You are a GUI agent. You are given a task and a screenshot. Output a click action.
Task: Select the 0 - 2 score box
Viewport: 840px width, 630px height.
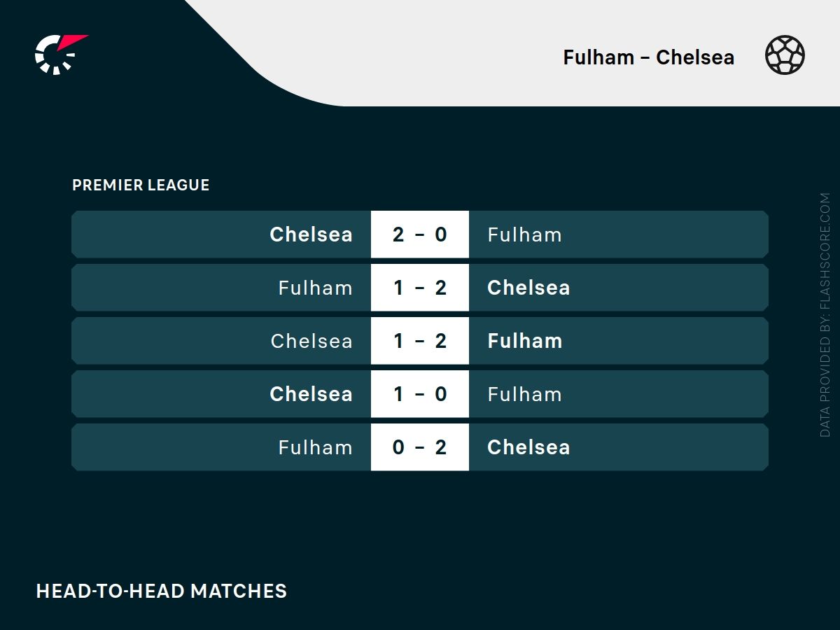(x=420, y=447)
